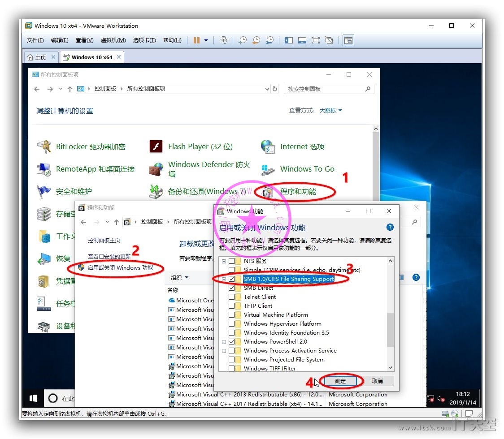Open the Windows Defender firewall icon

(x=156, y=169)
